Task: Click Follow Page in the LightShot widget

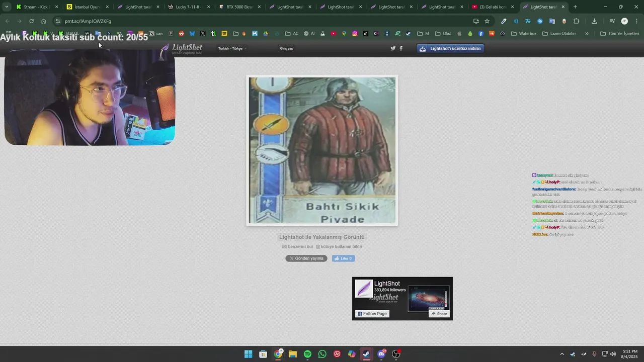Action: pyautogui.click(x=372, y=314)
